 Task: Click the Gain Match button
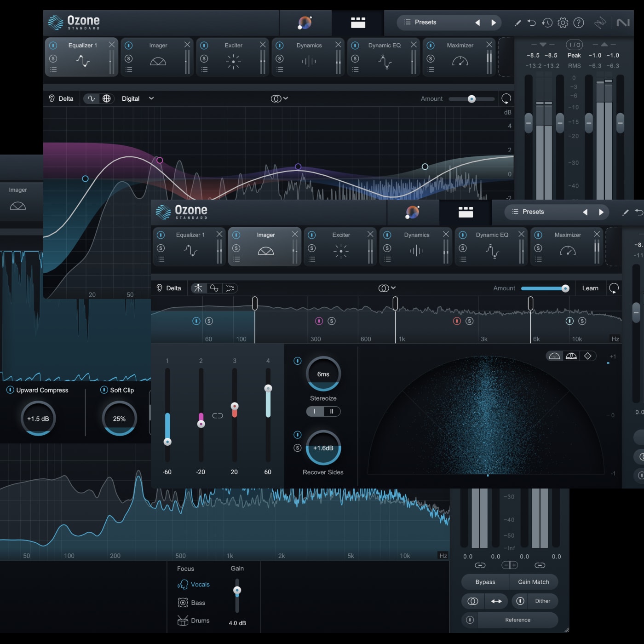point(534,582)
